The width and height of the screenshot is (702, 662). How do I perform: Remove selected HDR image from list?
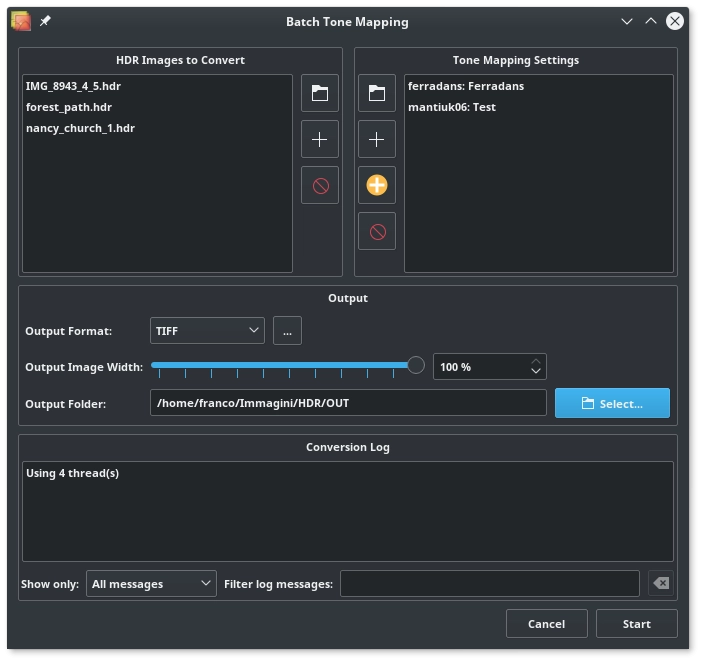(320, 185)
